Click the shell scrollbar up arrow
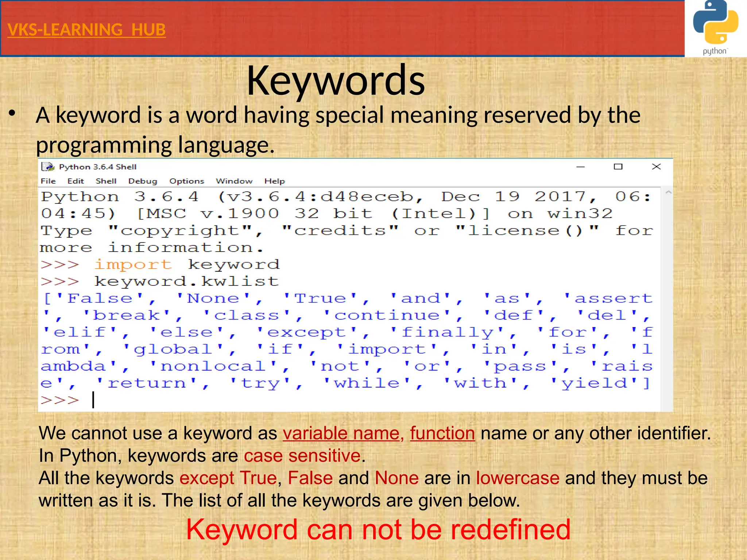This screenshot has width=747, height=560. [x=668, y=192]
